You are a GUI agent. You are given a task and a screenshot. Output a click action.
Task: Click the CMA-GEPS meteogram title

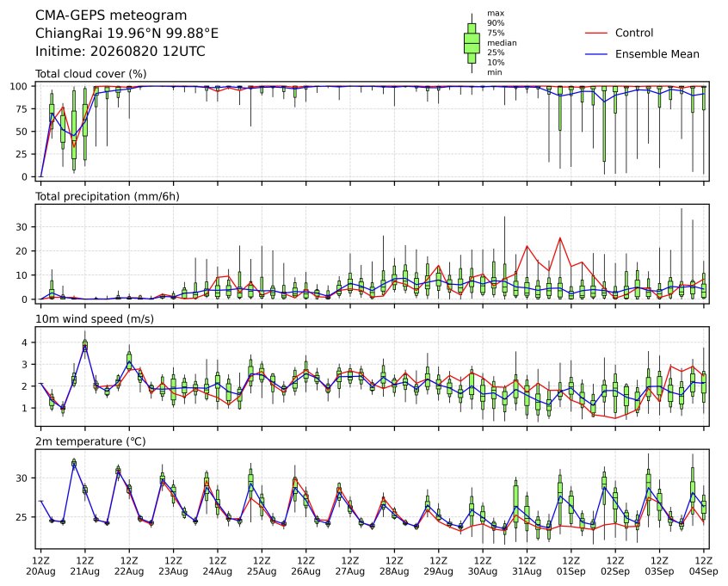111,15
